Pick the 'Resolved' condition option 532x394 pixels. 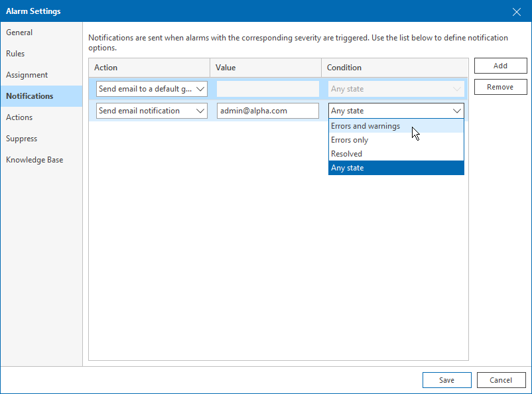347,154
